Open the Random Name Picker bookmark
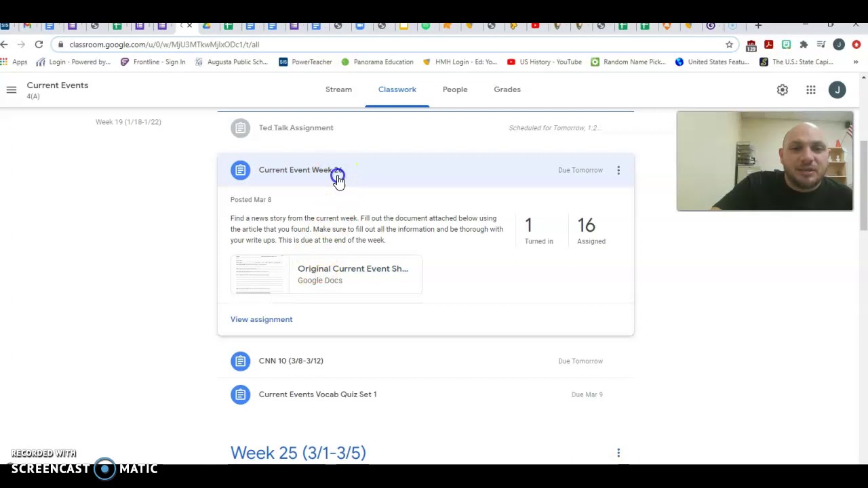868x488 pixels. 629,62
